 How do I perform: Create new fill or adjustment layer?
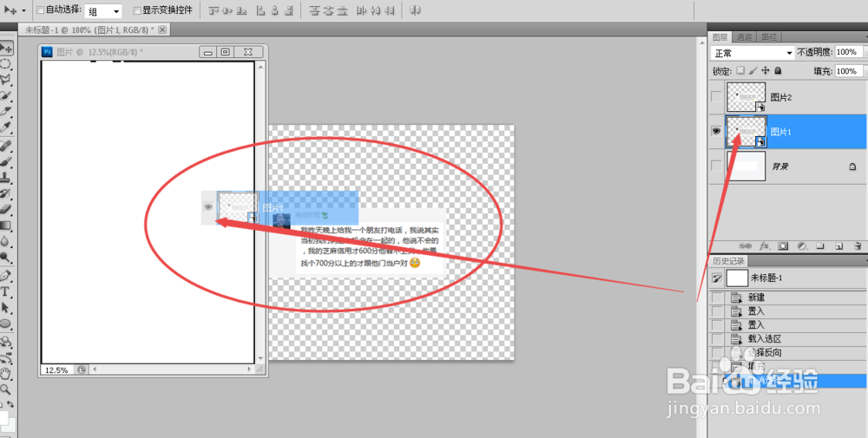click(801, 245)
